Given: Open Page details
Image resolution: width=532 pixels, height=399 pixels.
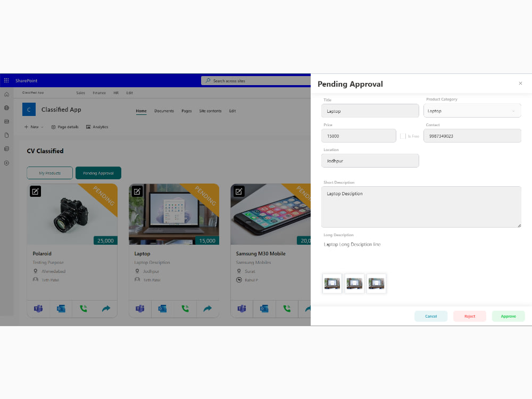Looking at the screenshot, I should [65, 127].
